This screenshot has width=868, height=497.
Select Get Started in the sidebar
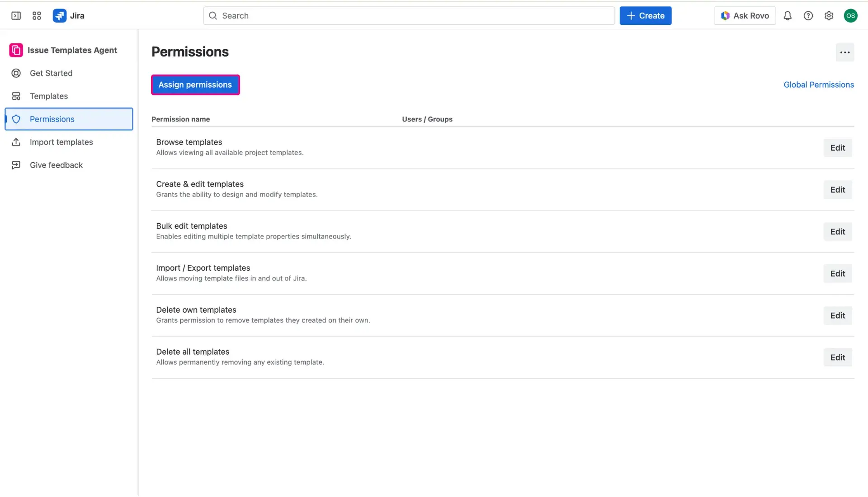click(51, 73)
